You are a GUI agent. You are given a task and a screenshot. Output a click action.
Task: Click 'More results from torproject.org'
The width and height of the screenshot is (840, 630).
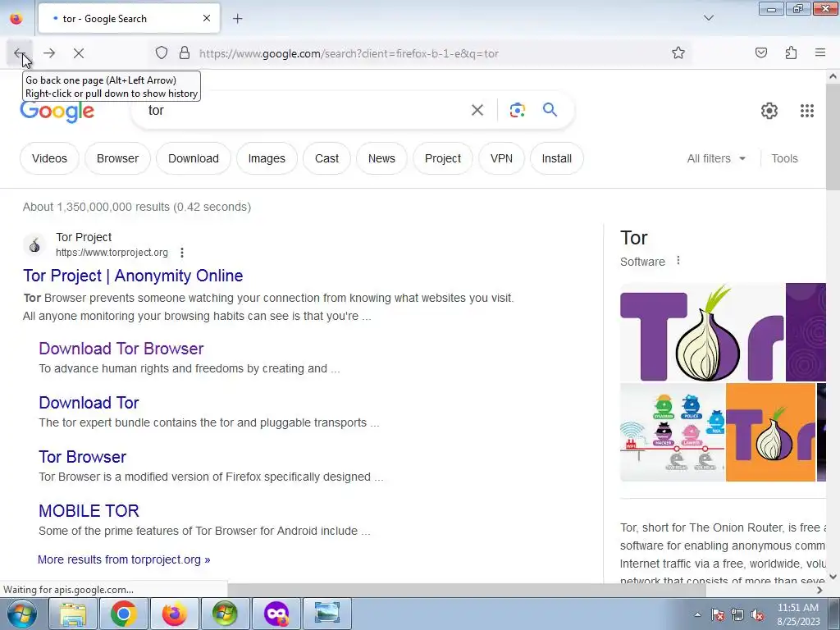[124, 559]
